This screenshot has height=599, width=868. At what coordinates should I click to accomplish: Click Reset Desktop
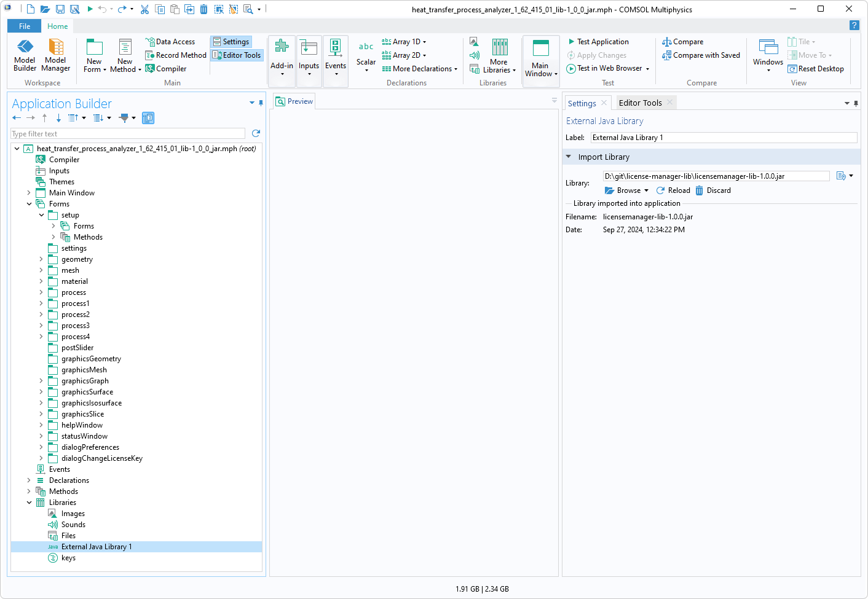click(x=816, y=69)
